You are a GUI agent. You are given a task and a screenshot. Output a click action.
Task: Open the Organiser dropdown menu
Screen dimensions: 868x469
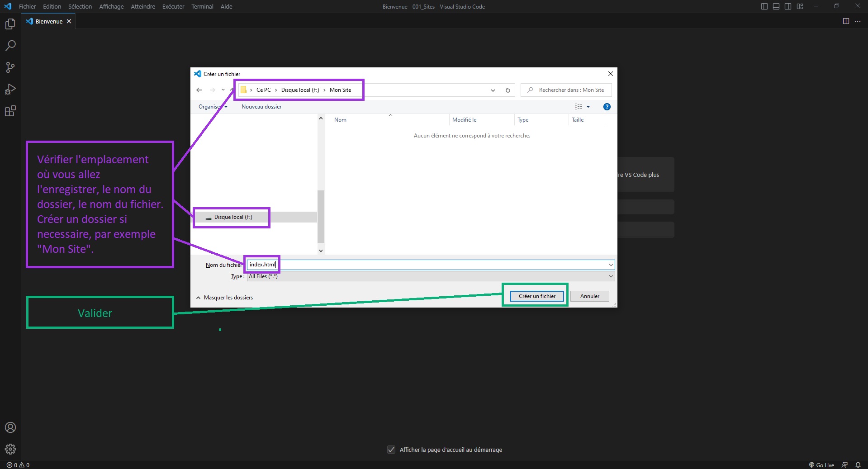click(213, 107)
